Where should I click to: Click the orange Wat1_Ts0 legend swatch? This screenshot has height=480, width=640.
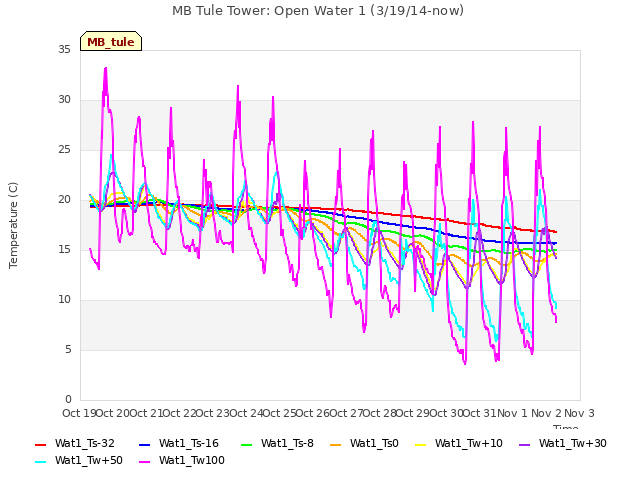click(336, 444)
